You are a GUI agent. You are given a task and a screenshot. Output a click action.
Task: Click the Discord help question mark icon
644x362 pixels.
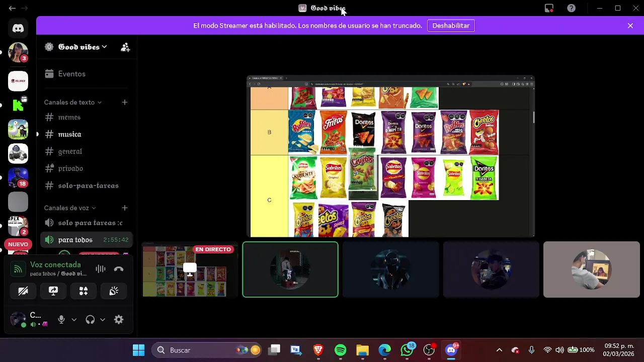(x=572, y=8)
